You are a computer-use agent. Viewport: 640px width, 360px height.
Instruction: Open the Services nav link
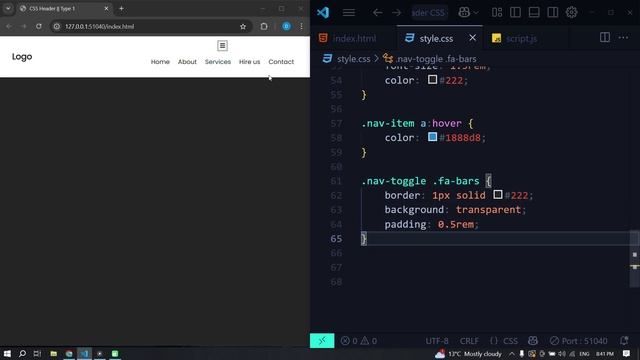218,62
